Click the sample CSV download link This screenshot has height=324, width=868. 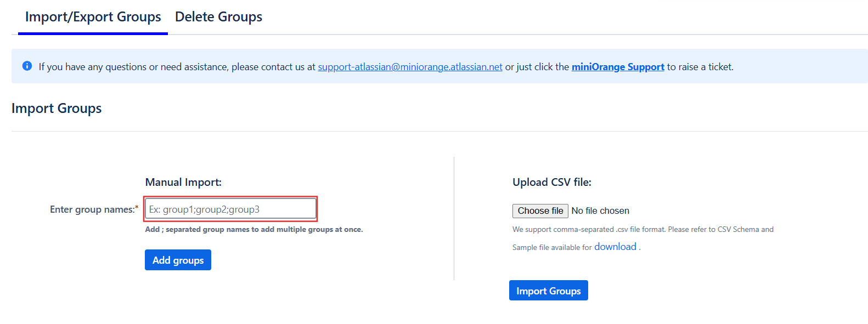615,247
